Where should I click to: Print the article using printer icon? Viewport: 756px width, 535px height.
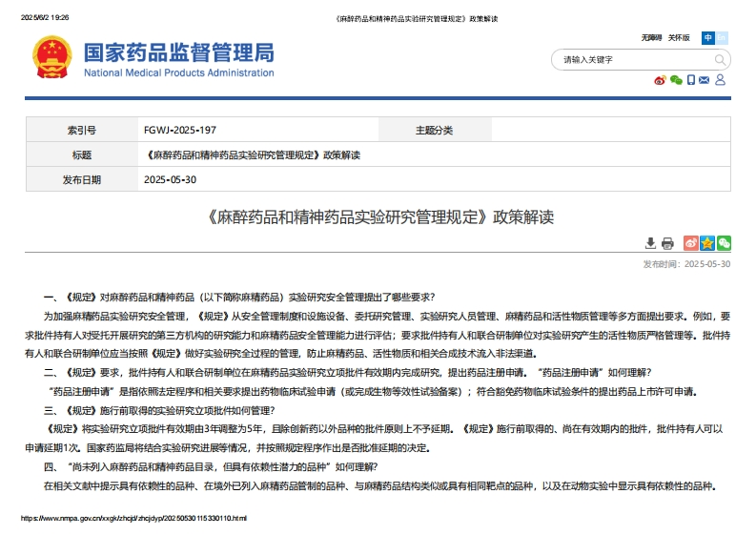pos(667,243)
